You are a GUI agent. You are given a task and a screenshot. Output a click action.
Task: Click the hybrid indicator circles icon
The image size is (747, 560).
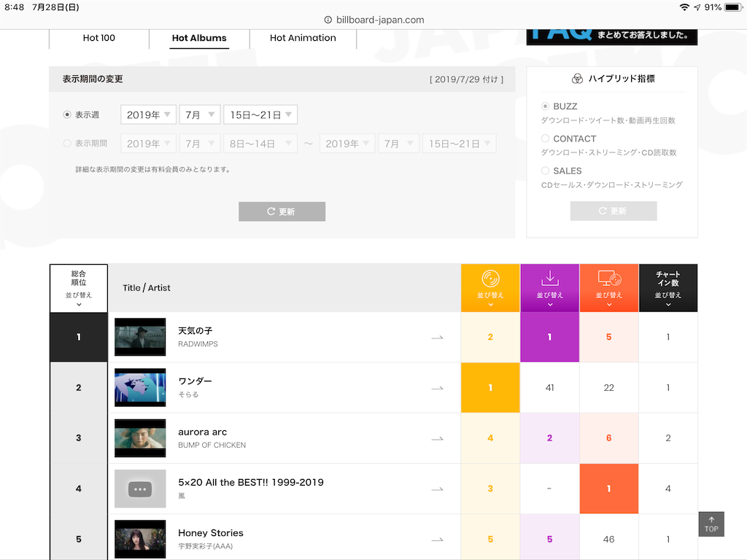(x=577, y=79)
